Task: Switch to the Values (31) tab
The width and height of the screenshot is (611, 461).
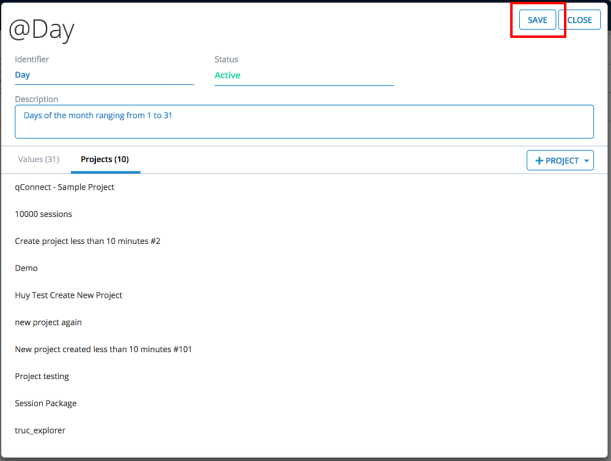Action: click(x=39, y=159)
